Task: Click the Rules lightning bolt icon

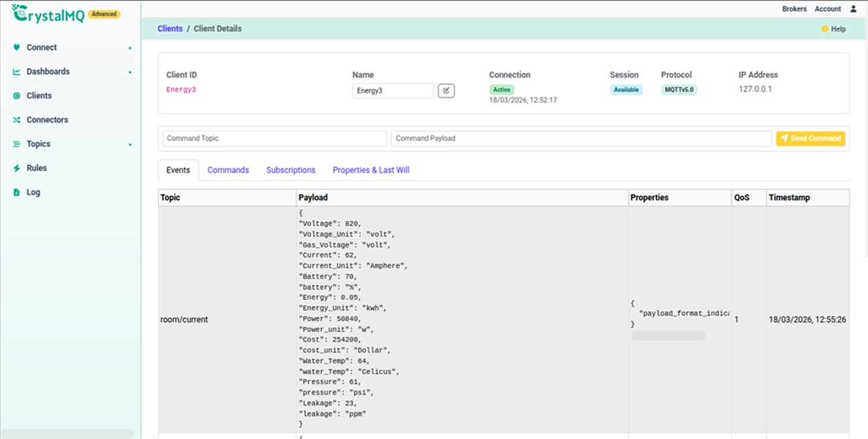Action: [17, 168]
